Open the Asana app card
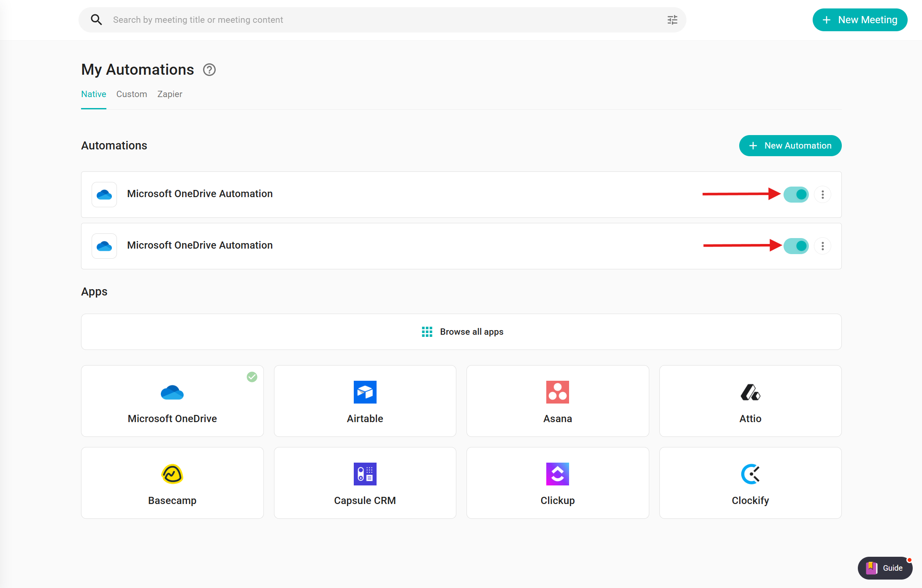The width and height of the screenshot is (922, 588). [x=557, y=401]
